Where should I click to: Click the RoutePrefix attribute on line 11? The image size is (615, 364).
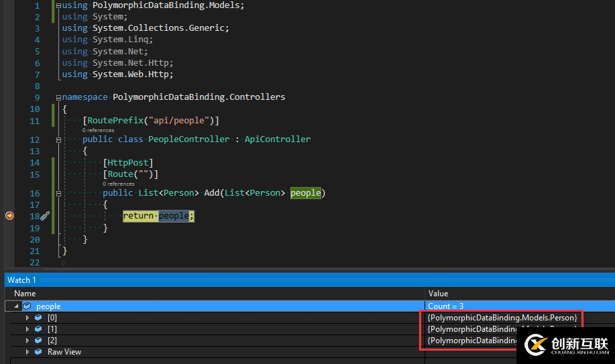(115, 121)
